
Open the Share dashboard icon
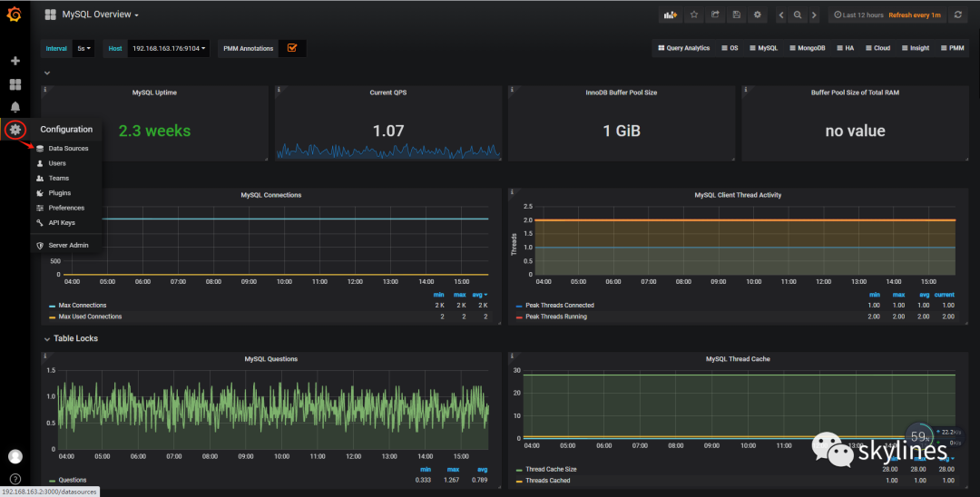click(x=715, y=15)
